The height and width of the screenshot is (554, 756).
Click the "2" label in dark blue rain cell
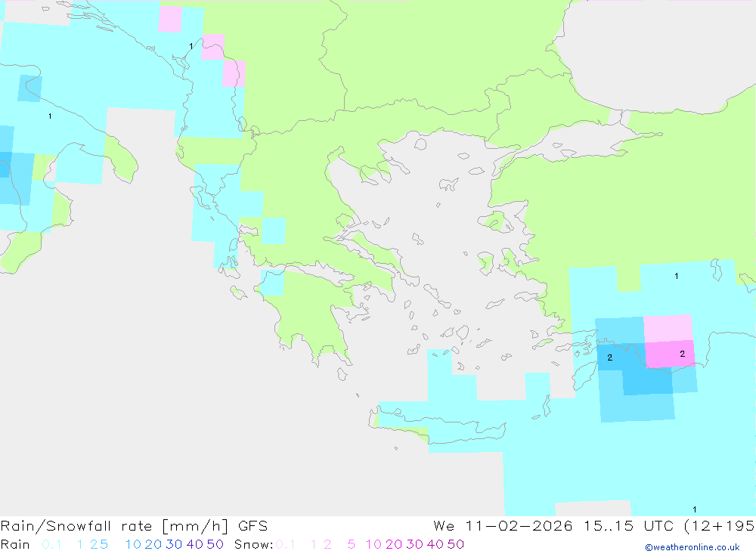[610, 357]
